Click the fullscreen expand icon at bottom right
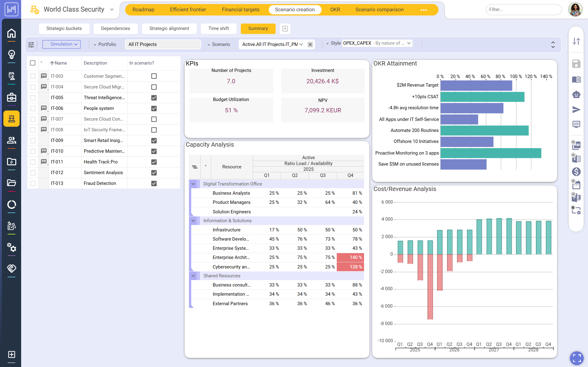Viewport: 588px width, 367px height. 577,358
